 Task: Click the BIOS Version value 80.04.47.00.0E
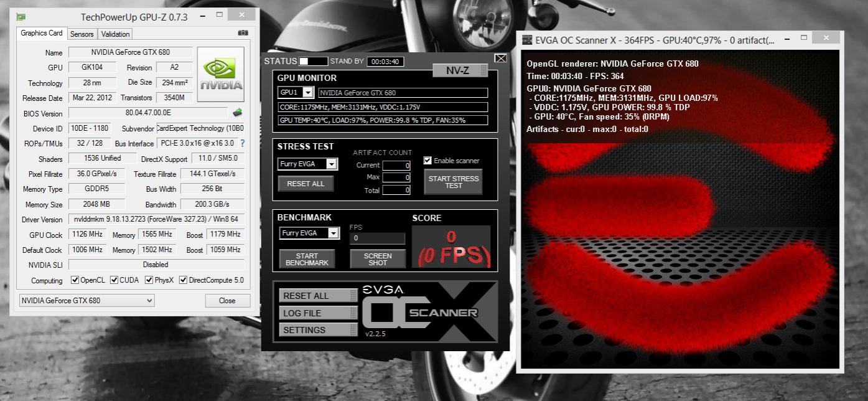tap(148, 113)
